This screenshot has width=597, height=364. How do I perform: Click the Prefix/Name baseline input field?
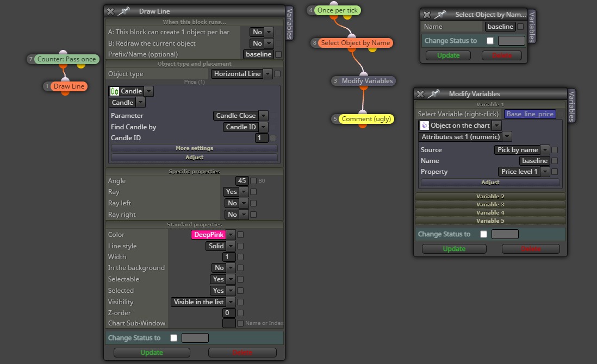click(258, 54)
